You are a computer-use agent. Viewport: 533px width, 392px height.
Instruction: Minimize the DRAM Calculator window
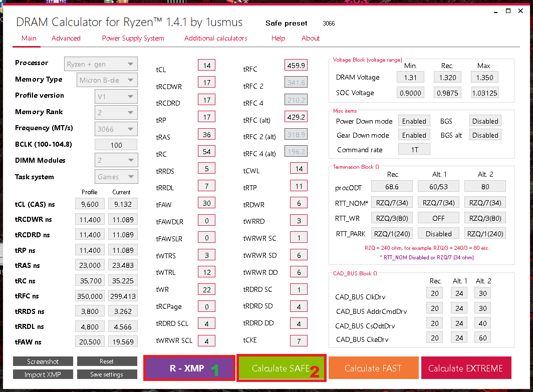(495, 11)
